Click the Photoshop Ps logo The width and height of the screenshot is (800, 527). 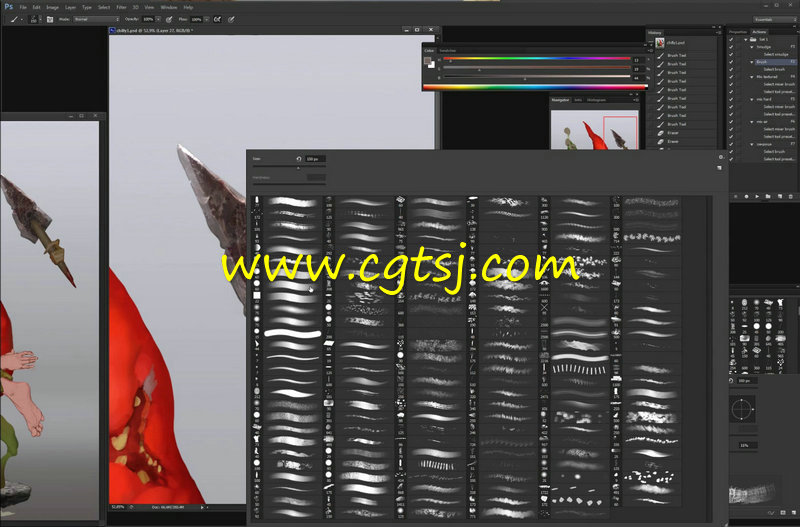click(x=8, y=7)
